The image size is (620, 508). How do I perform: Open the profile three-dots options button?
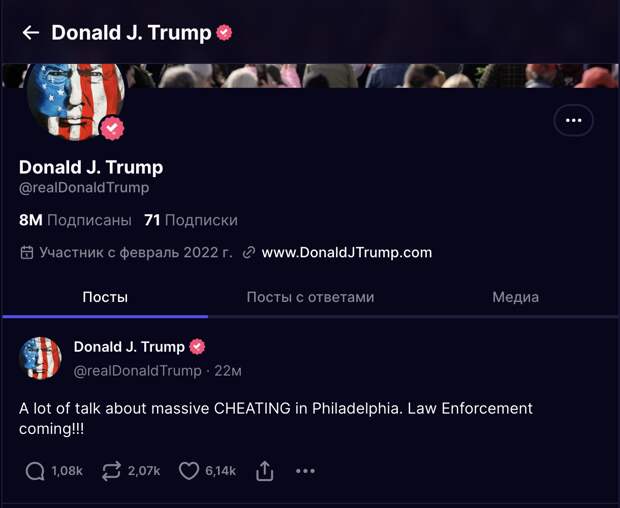pyautogui.click(x=573, y=120)
